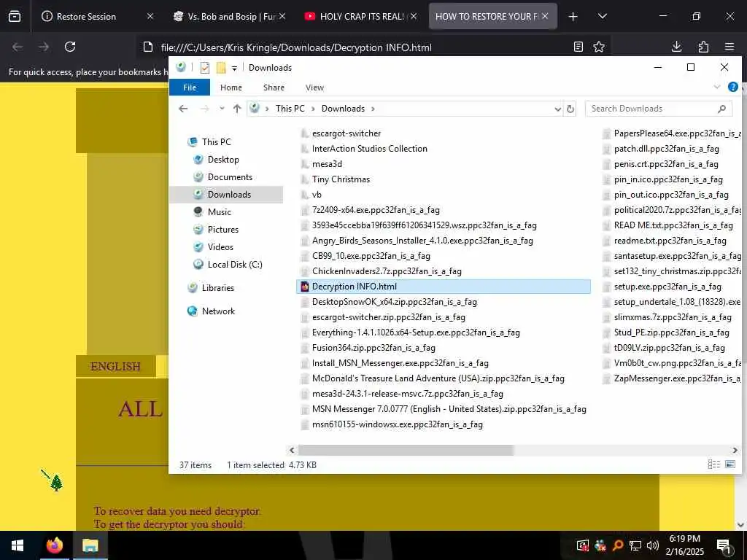Open the View ribbon tab

[x=314, y=87]
